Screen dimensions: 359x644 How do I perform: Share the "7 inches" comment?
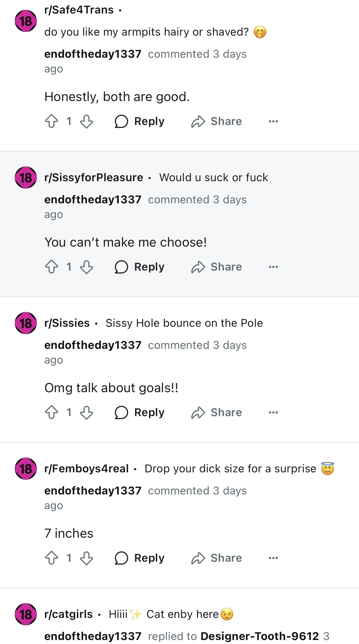[217, 558]
